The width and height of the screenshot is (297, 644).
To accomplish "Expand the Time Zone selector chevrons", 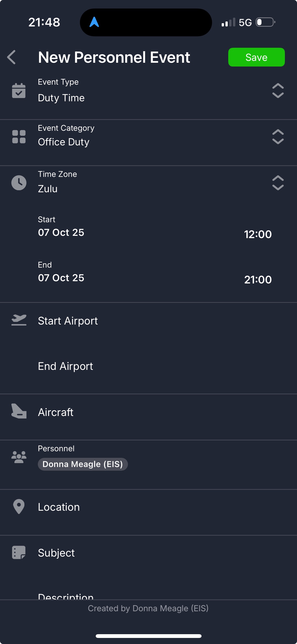I will tap(278, 183).
